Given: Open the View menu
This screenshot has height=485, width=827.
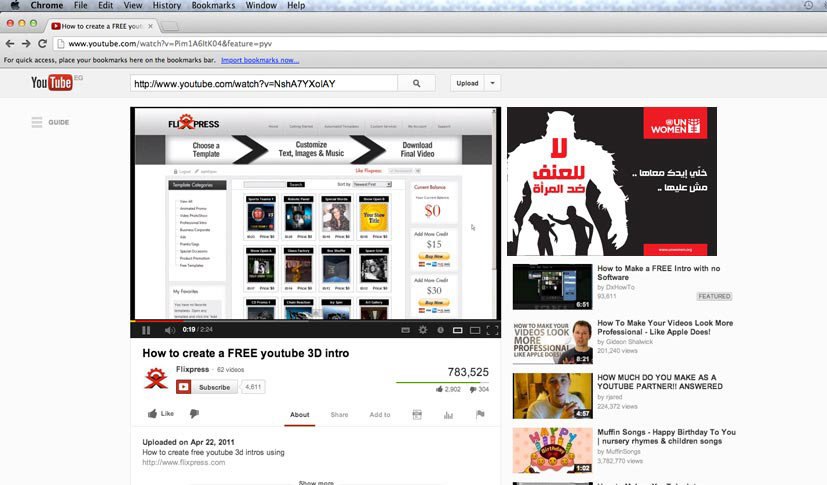Looking at the screenshot, I should click(133, 5).
